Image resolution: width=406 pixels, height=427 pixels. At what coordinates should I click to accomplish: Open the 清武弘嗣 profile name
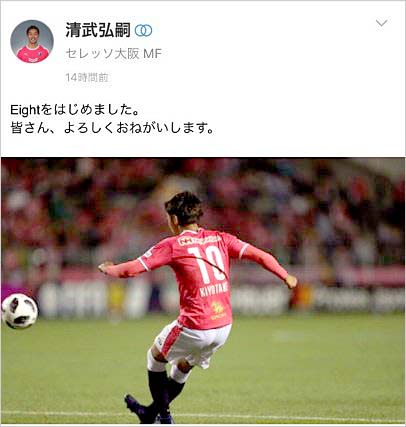tap(98, 30)
